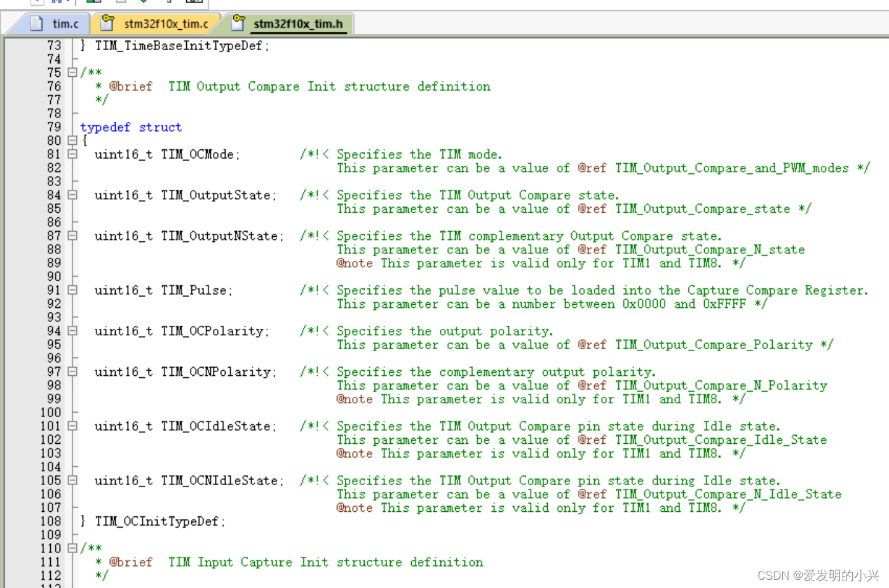The height and width of the screenshot is (588, 889).
Task: Click the TIM_Output_Compare_N_Idle_State reference
Action: 728,494
